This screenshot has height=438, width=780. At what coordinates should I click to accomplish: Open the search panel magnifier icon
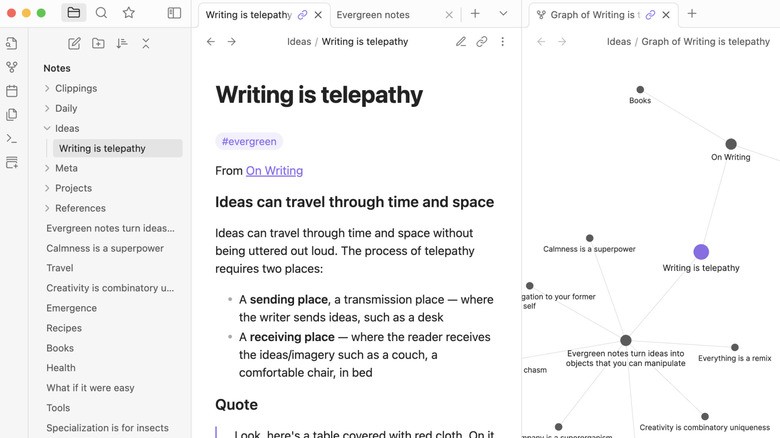point(101,13)
